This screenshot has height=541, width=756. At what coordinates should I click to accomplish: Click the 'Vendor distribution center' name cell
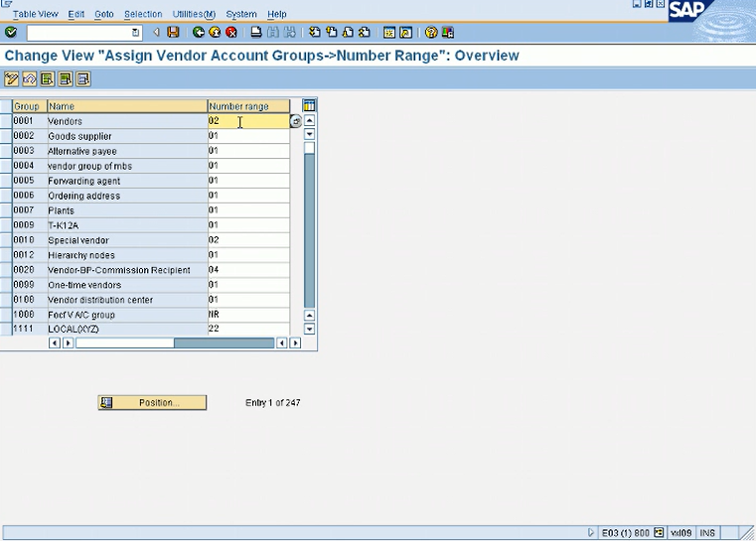(x=127, y=300)
